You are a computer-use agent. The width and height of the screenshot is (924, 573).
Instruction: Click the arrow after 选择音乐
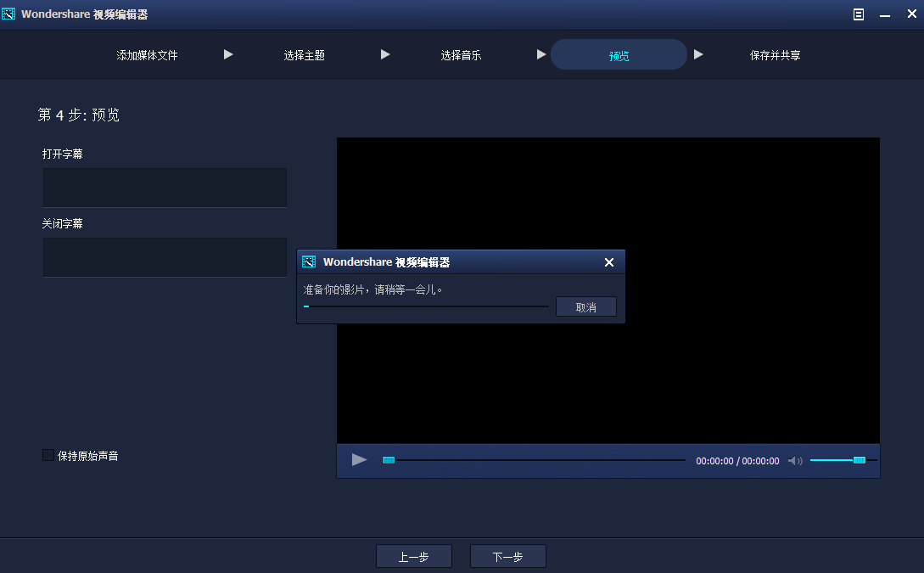541,55
